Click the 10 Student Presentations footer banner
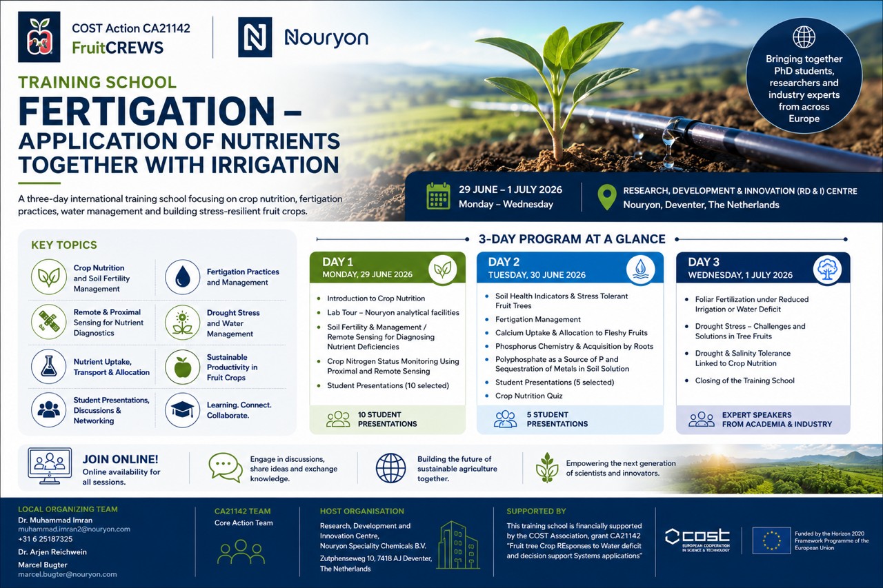The height and width of the screenshot is (588, 883). pyautogui.click(x=388, y=419)
